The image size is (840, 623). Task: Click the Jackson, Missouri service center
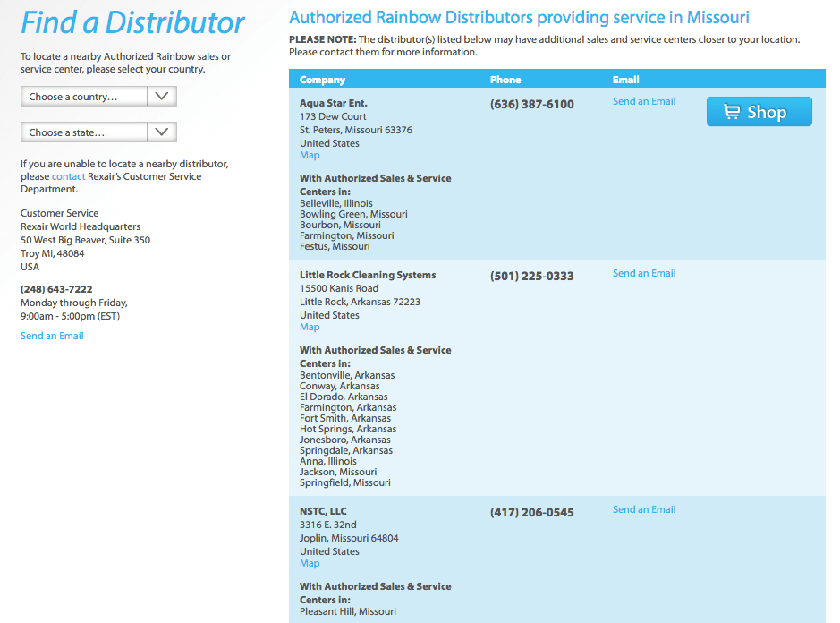click(338, 472)
